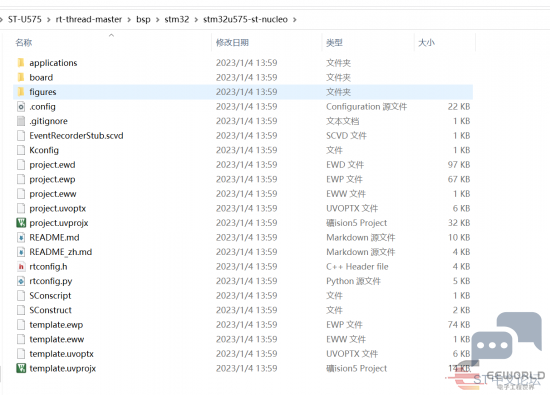Click the .config file icon
This screenshot has width=550, height=395.
click(x=21, y=106)
